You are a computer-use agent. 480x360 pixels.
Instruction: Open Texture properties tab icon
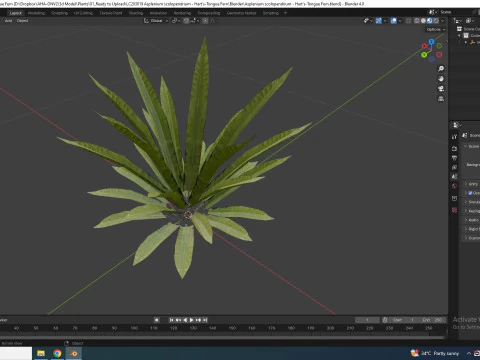[454, 210]
